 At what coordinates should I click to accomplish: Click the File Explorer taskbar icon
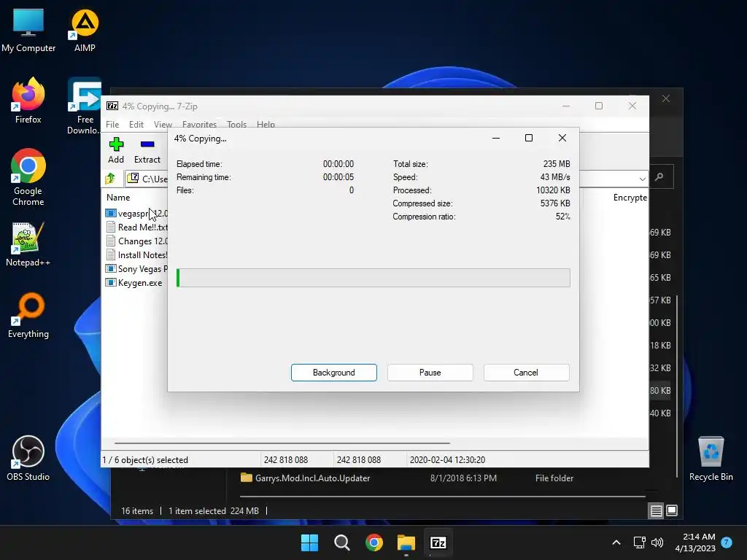point(406,542)
